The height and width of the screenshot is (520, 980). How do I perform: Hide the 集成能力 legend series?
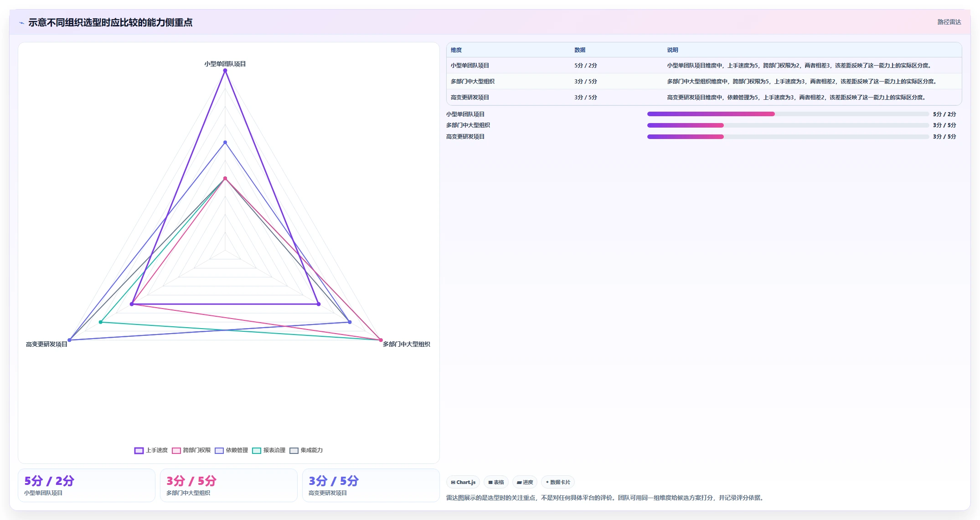(x=306, y=450)
